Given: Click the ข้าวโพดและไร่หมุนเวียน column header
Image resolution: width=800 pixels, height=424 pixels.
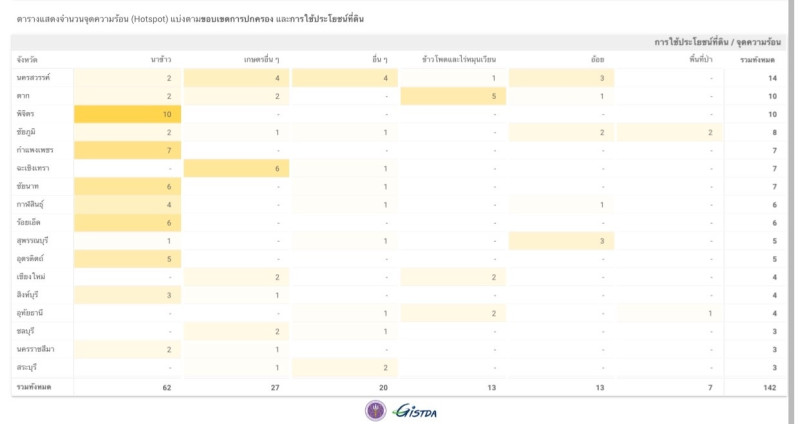Looking at the screenshot, I should 459,60.
